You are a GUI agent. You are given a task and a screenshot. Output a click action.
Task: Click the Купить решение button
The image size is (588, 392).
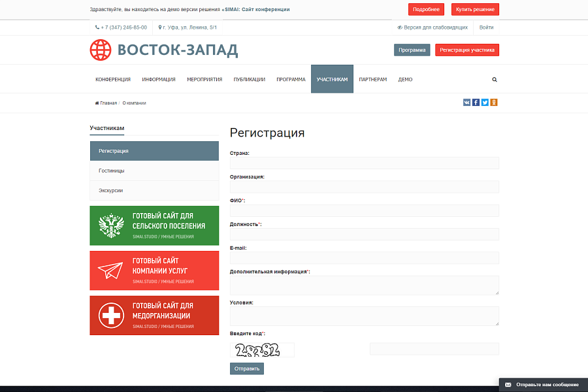(x=476, y=9)
